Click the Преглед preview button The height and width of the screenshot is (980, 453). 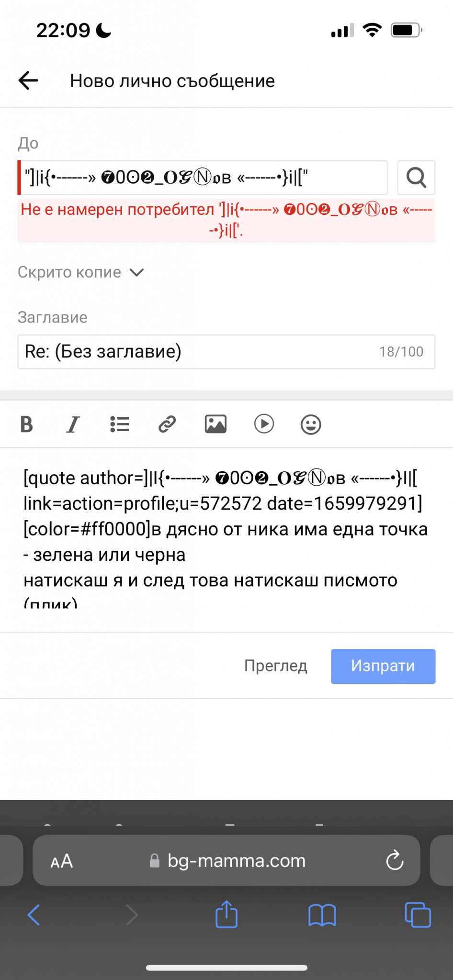(x=276, y=666)
